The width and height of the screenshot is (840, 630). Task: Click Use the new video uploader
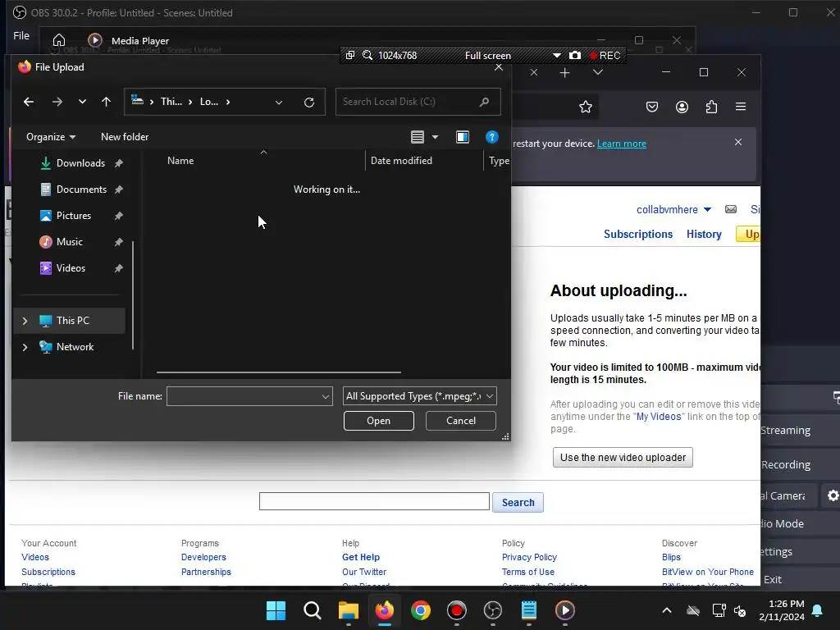click(x=623, y=458)
